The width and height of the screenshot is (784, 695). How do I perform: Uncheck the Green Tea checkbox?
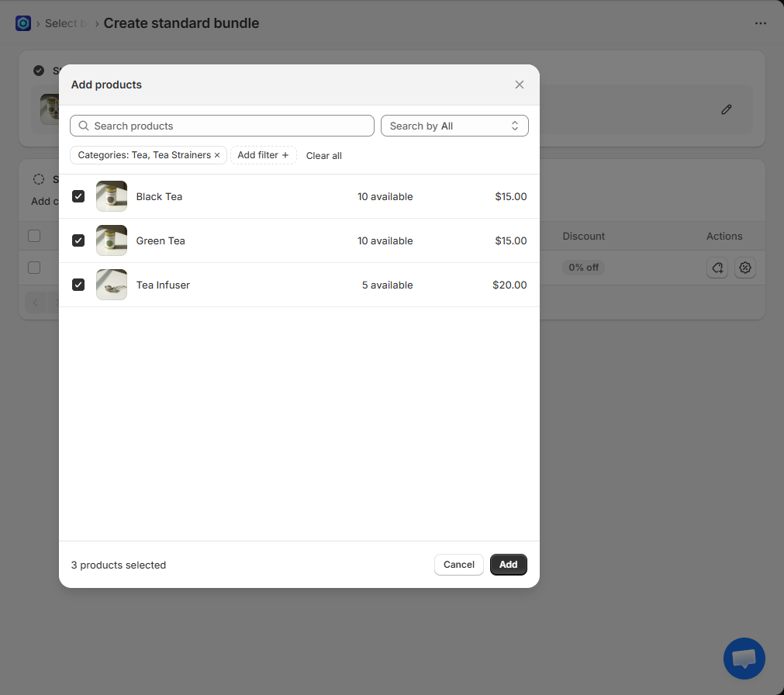(x=78, y=240)
